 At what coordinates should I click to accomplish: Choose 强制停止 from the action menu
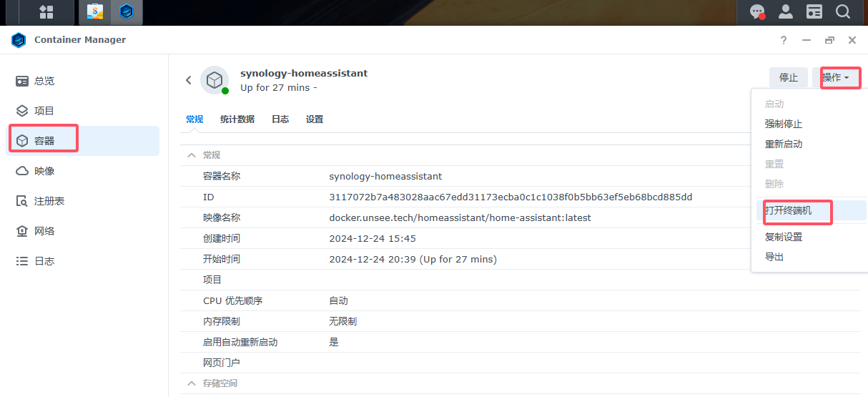(x=784, y=124)
